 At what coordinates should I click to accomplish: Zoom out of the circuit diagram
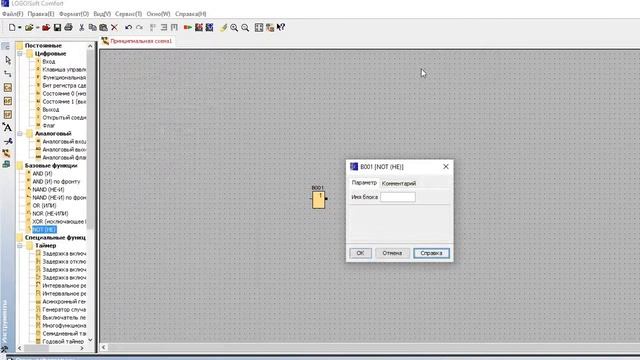pyautogui.click(x=245, y=27)
